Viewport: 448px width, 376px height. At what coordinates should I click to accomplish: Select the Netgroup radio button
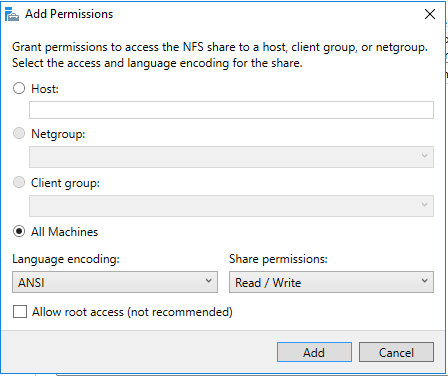click(x=19, y=133)
